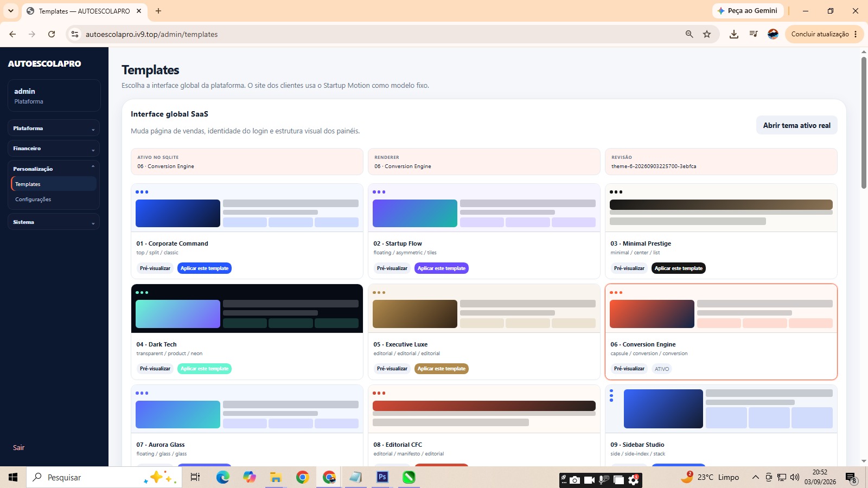Pré-visualizar the Startup Flow template
Screen dimensions: 868x488
392,268
